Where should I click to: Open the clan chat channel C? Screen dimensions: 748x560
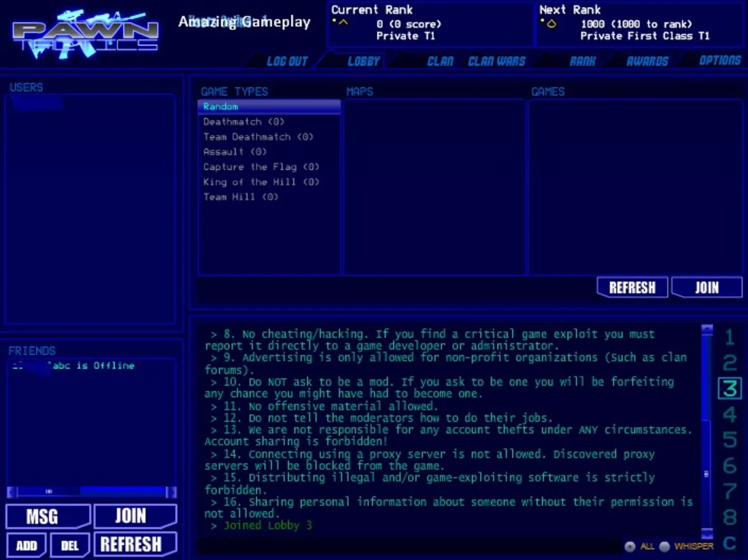point(729,543)
